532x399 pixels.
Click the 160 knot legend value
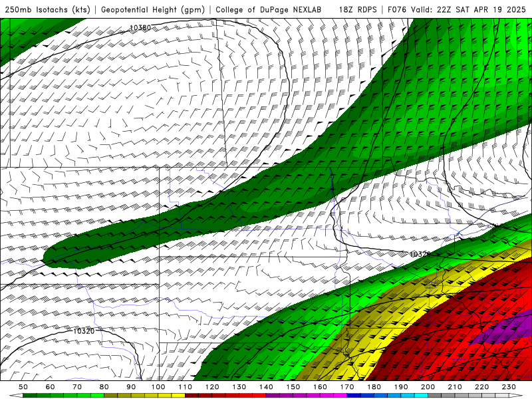point(320,387)
